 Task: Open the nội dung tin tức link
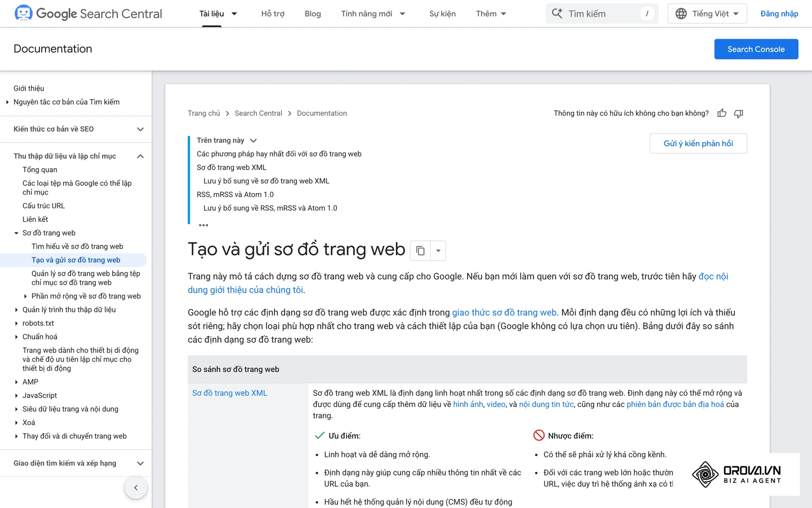[546, 404]
